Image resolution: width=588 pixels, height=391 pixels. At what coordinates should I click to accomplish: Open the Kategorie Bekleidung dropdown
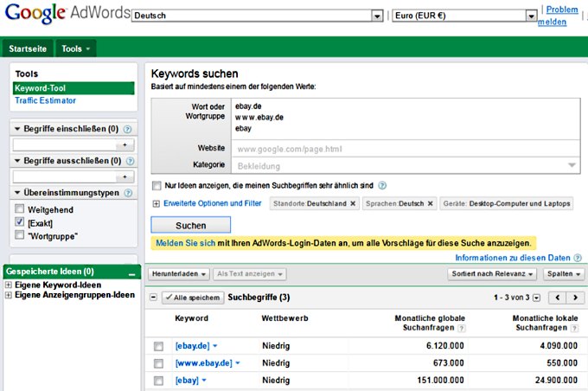coord(406,166)
